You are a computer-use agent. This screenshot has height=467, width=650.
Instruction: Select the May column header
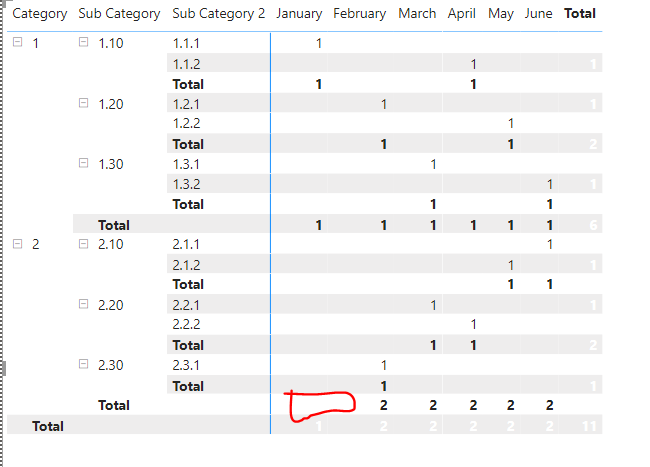coord(501,14)
